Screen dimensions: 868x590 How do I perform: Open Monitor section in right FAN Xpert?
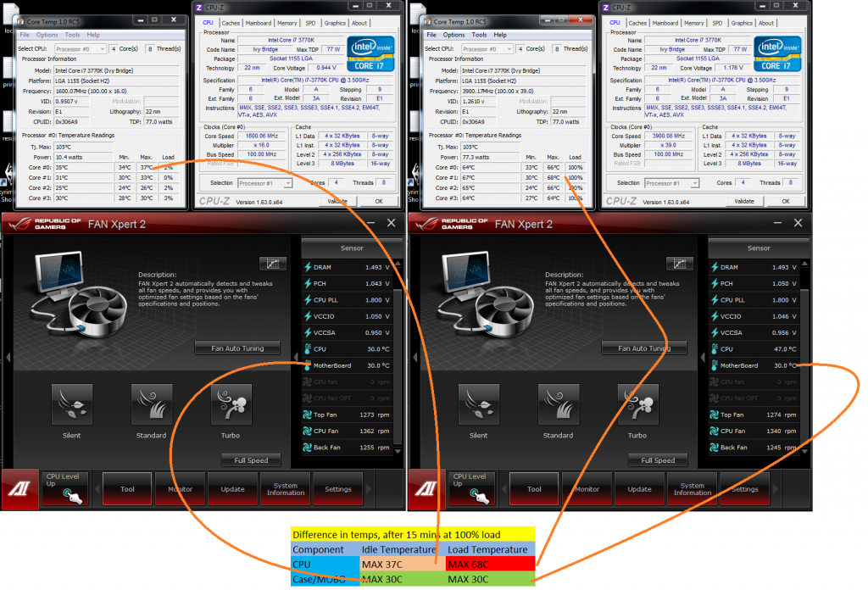(587, 489)
